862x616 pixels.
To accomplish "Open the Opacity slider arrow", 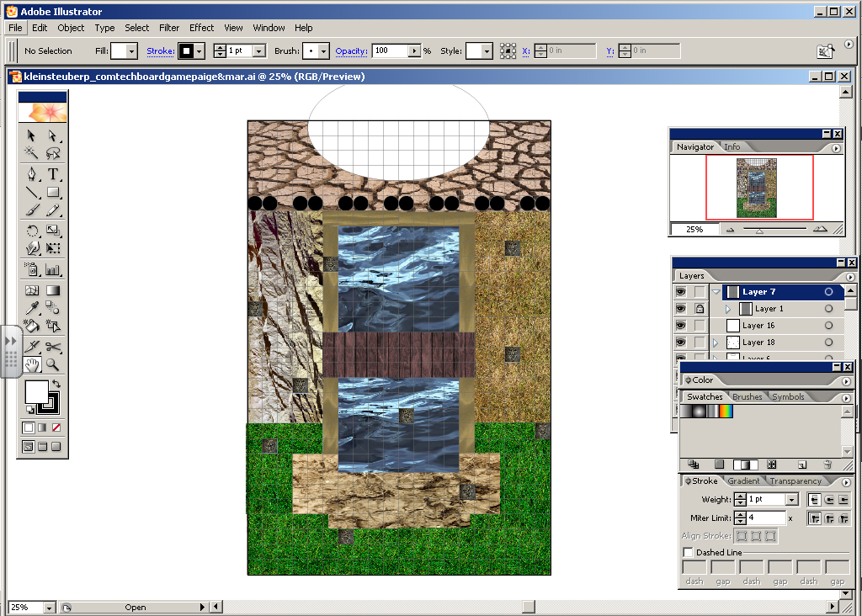I will pos(414,51).
